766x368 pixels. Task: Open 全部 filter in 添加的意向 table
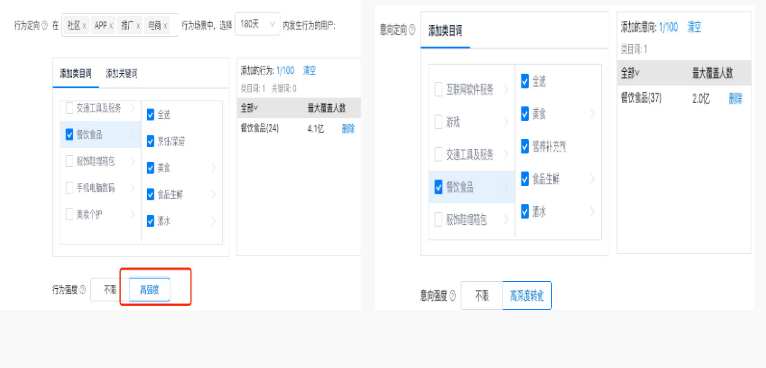coord(630,73)
